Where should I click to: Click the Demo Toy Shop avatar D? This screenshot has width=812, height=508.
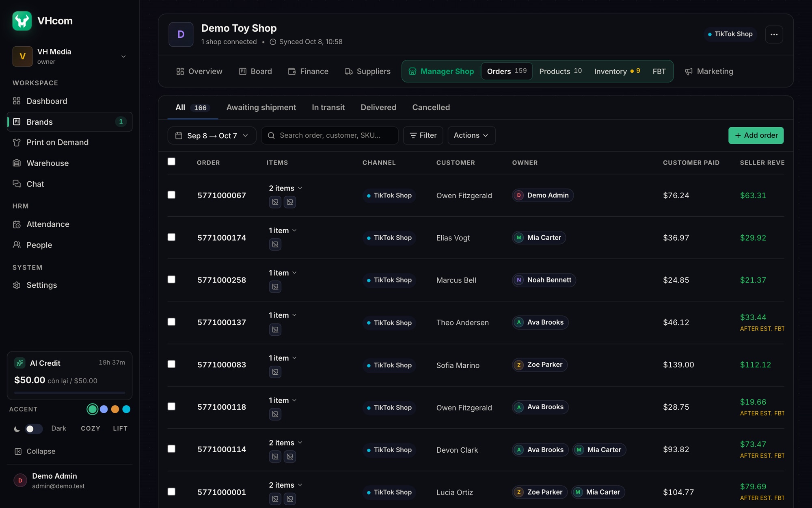tap(181, 35)
